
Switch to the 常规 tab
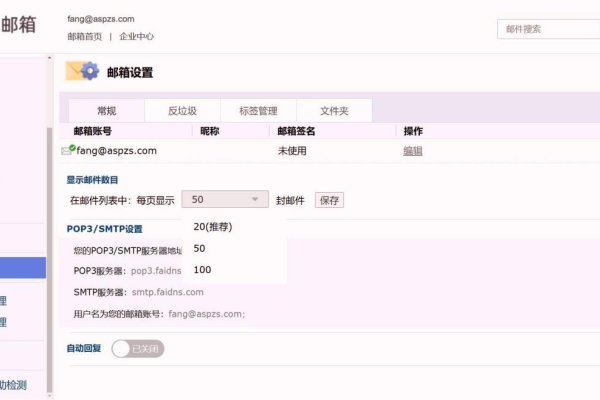(107, 111)
